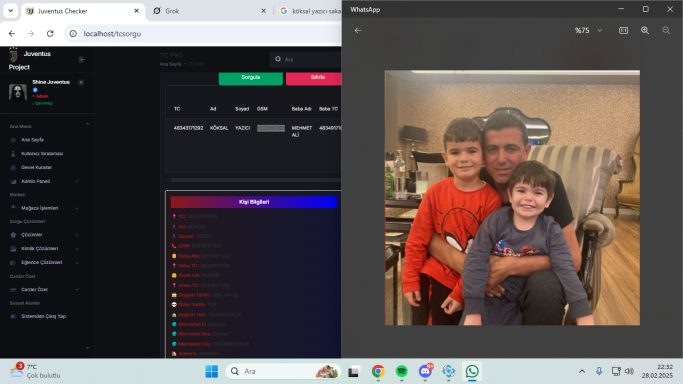This screenshot has width=683, height=384.
Task: Open the Shine Juventus profile avatar
Action: [18, 92]
